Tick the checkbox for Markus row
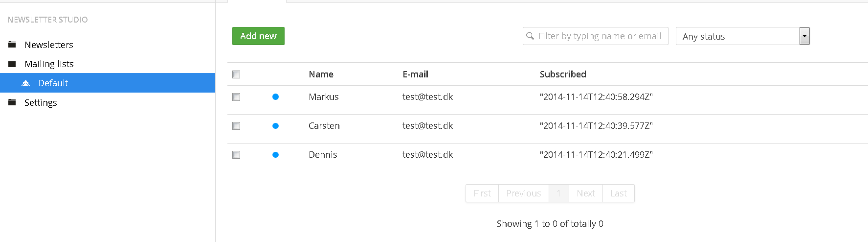Image resolution: width=868 pixels, height=242 pixels. (236, 97)
